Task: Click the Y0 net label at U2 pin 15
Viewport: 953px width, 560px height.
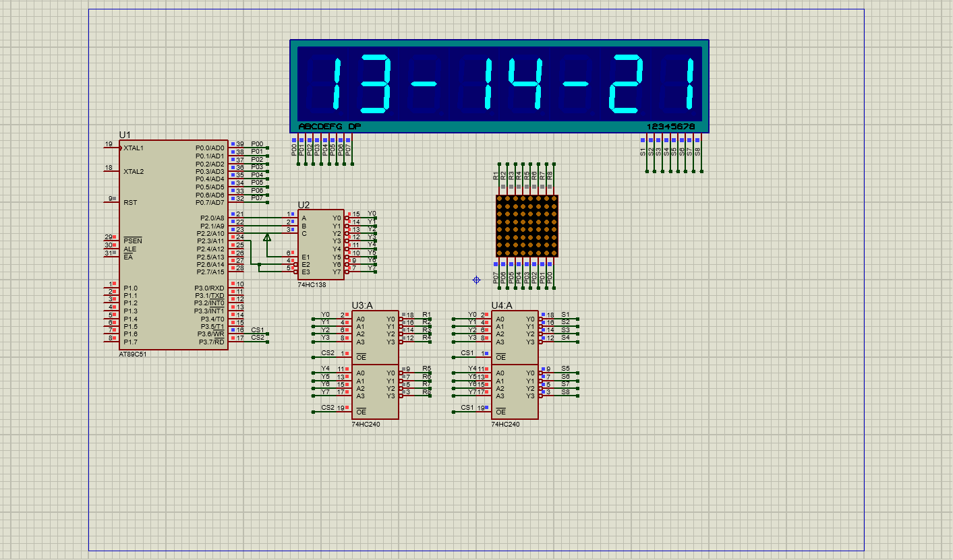Action: click(x=372, y=214)
